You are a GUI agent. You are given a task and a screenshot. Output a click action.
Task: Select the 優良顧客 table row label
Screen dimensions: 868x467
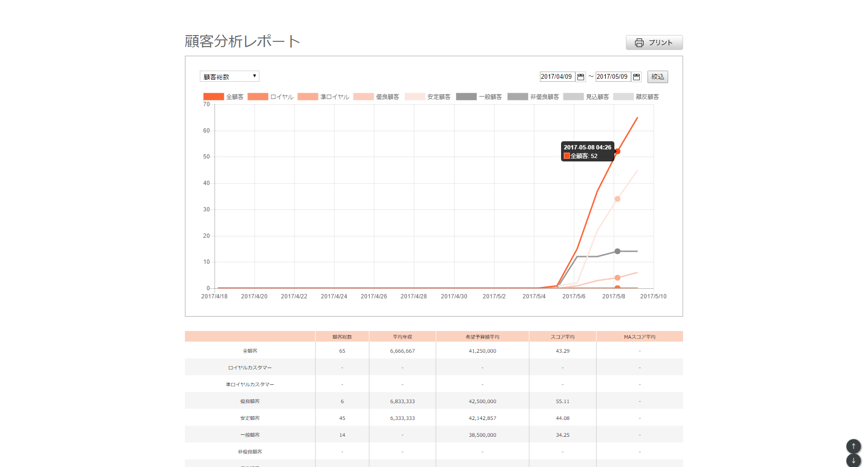coord(250,401)
